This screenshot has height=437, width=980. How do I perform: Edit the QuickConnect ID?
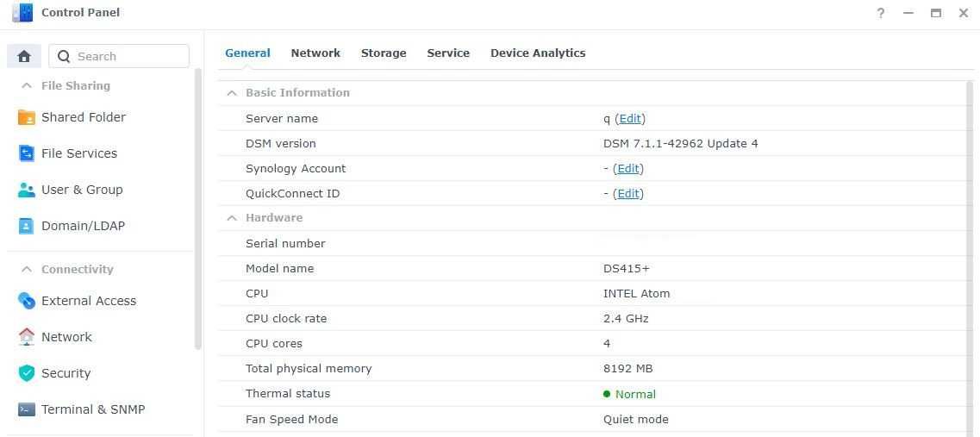coord(628,193)
